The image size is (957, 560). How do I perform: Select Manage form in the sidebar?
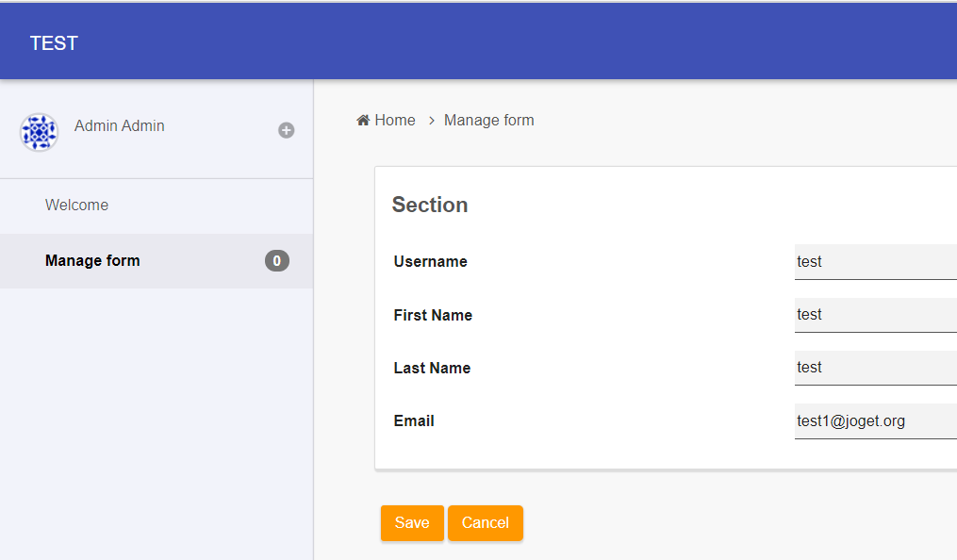click(92, 261)
